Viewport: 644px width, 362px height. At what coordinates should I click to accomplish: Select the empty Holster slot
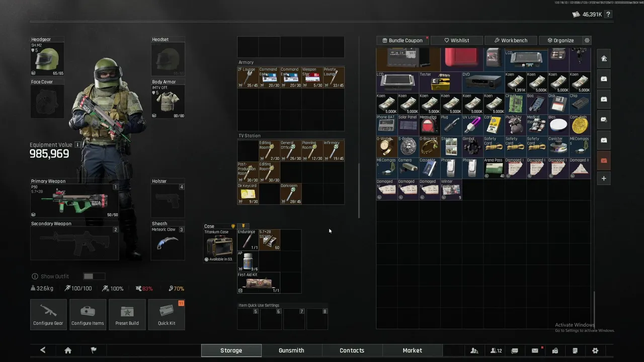point(168,201)
